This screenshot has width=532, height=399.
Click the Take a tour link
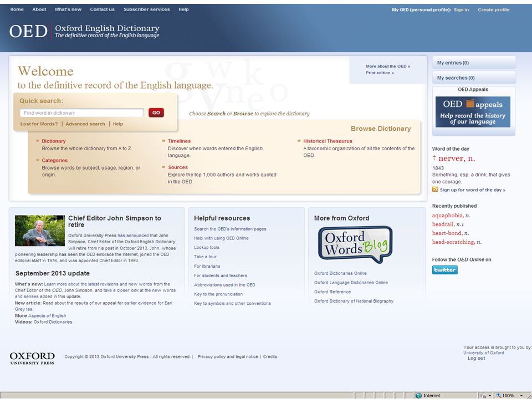click(205, 257)
